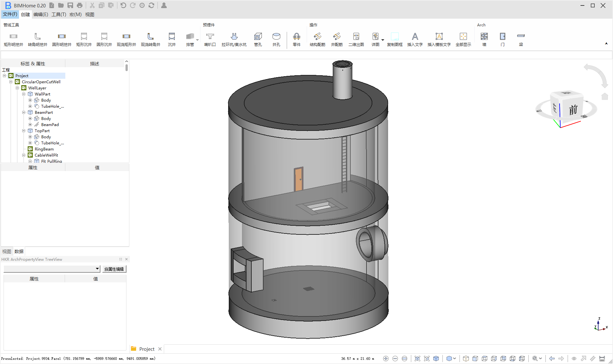
Task: Collapse the WallPart tree node
Action: [24, 94]
